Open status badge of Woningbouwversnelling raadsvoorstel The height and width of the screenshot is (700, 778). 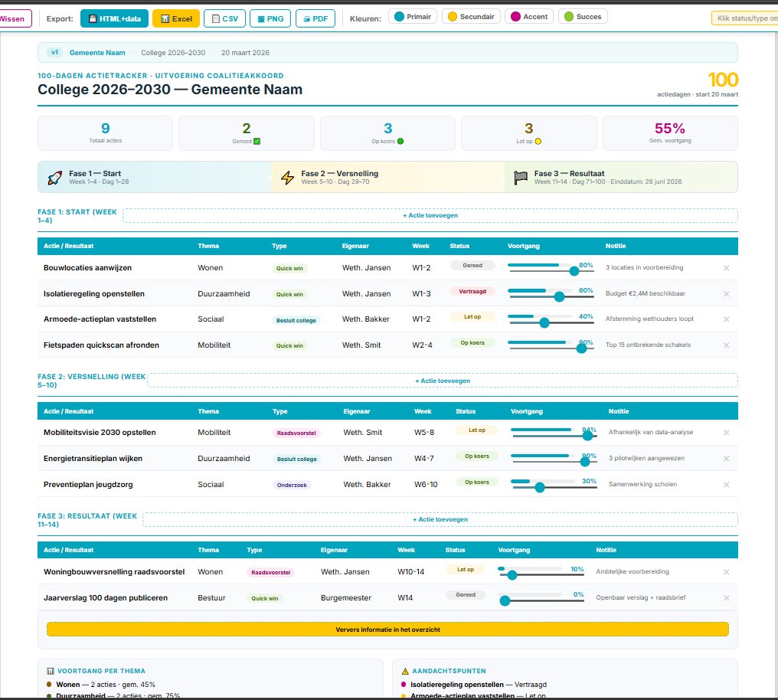point(465,569)
